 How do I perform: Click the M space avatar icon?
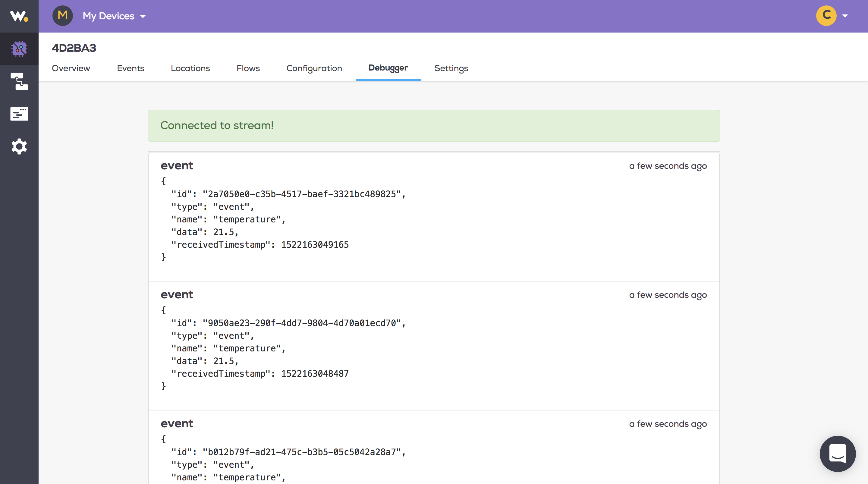(63, 15)
